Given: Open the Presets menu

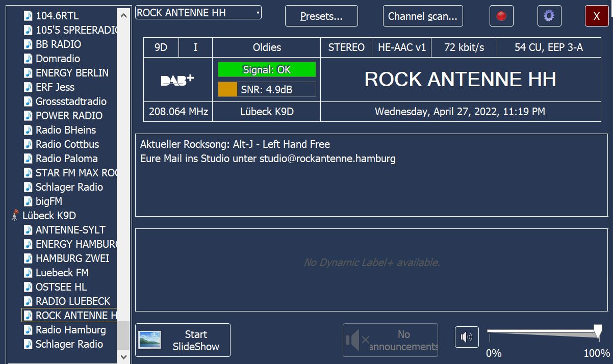Looking at the screenshot, I should 321,16.
